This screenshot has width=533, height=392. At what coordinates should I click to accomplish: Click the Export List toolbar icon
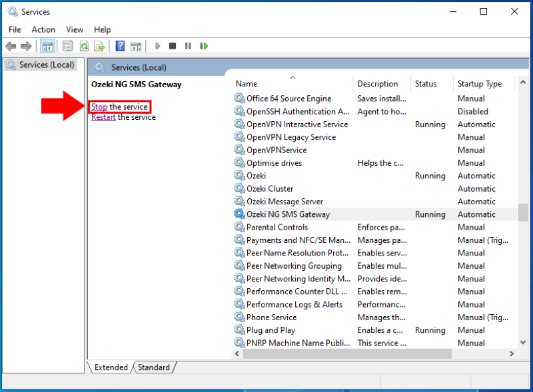tap(99, 46)
